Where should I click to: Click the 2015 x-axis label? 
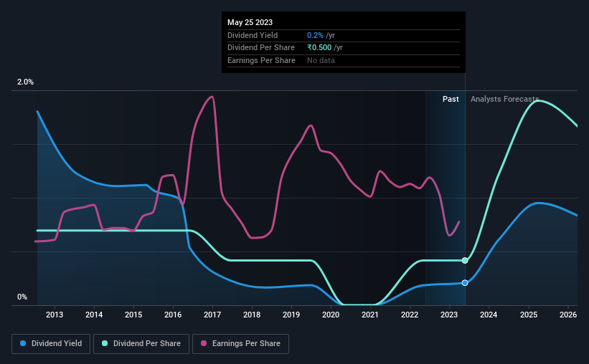click(x=133, y=315)
